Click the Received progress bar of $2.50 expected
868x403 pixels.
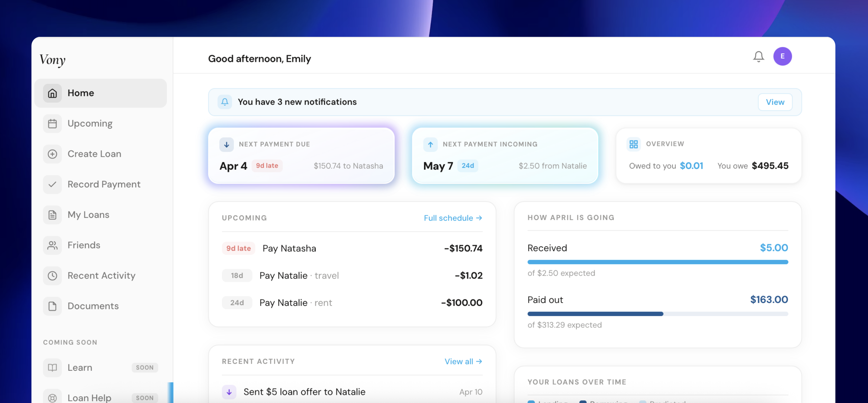pos(657,262)
